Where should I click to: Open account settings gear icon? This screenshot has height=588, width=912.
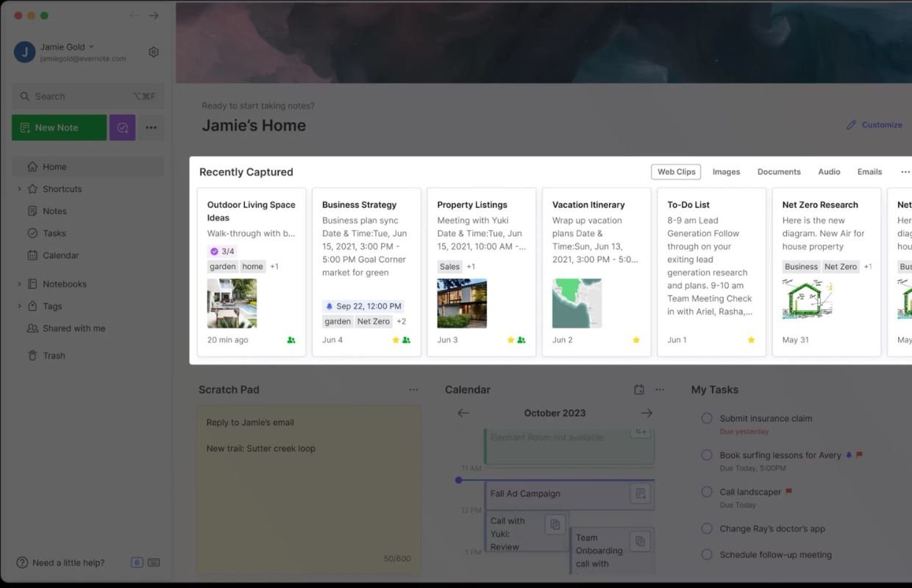(x=153, y=52)
